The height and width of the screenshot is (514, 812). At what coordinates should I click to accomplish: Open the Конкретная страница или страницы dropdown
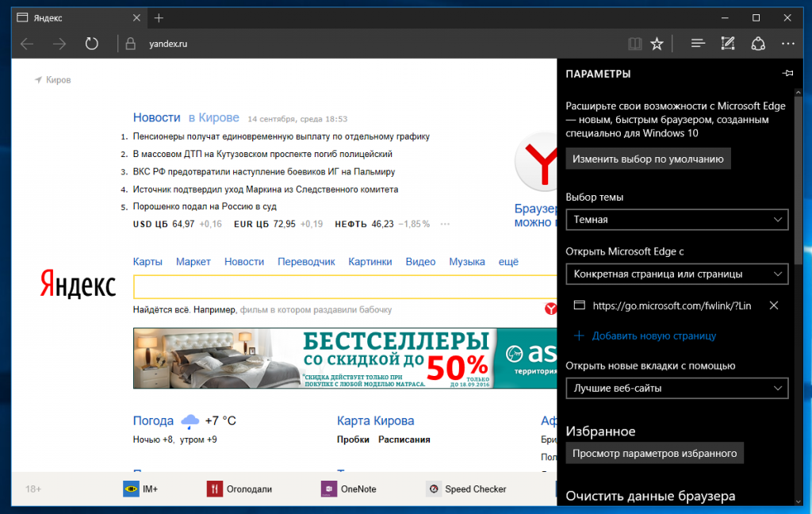[x=677, y=274]
